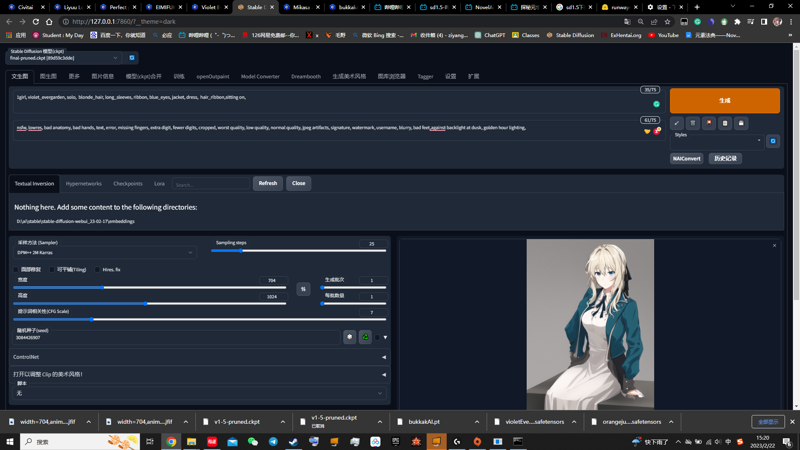Close the generated image preview with the X
Viewport: 800px width, 450px height.
(774, 245)
